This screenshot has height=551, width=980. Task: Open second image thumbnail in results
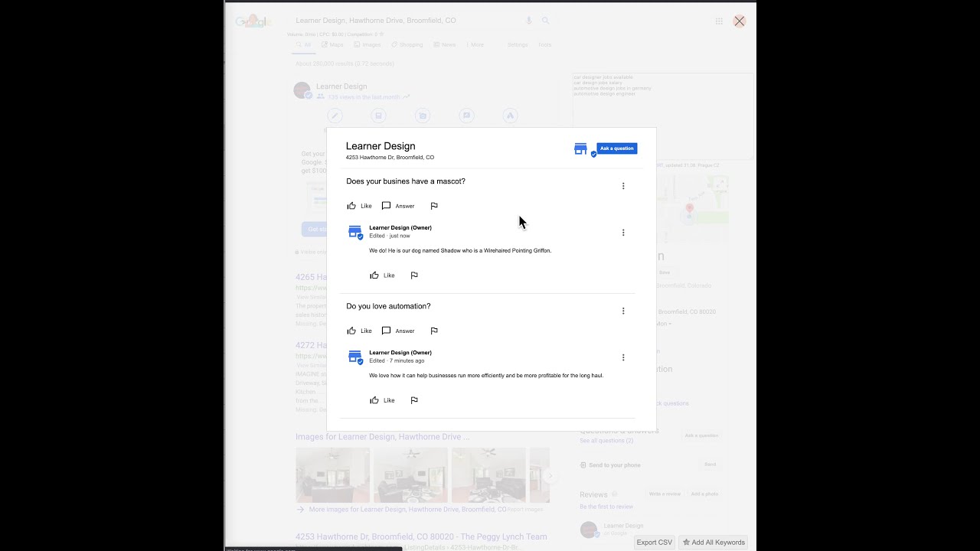point(410,474)
